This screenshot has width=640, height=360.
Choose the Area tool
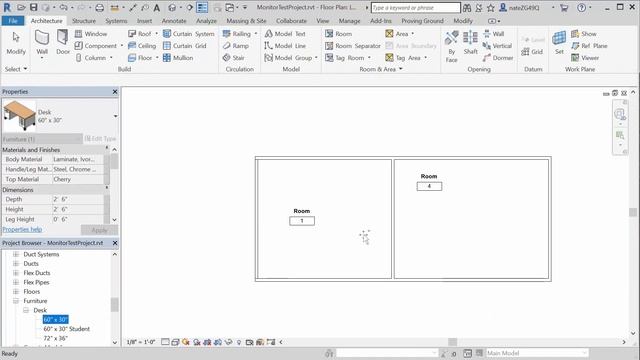click(x=397, y=33)
